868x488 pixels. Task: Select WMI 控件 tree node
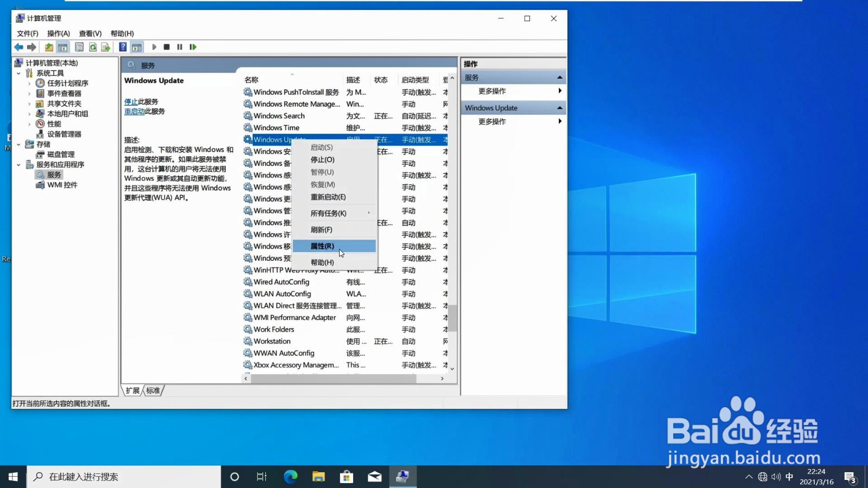[62, 185]
